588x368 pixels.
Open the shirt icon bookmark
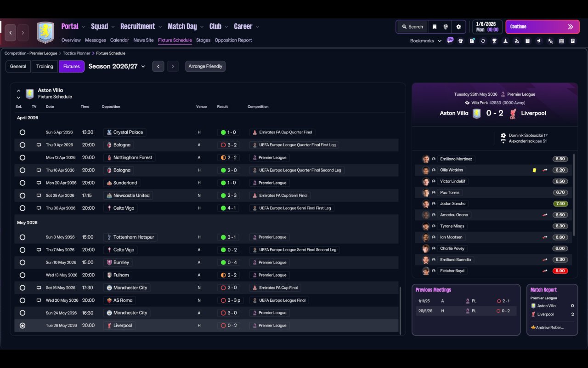[x=461, y=41]
